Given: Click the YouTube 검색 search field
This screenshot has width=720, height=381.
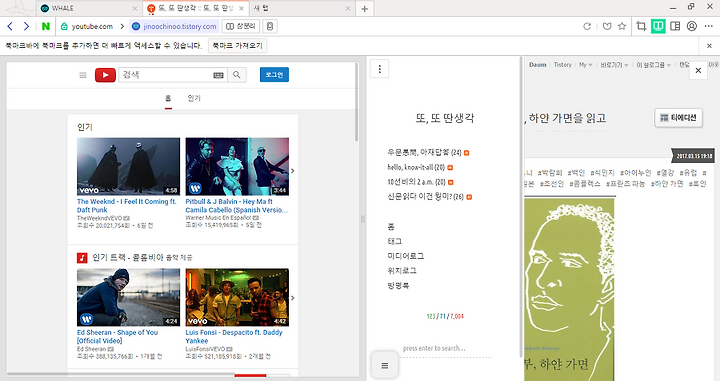Looking at the screenshot, I should click(x=165, y=75).
